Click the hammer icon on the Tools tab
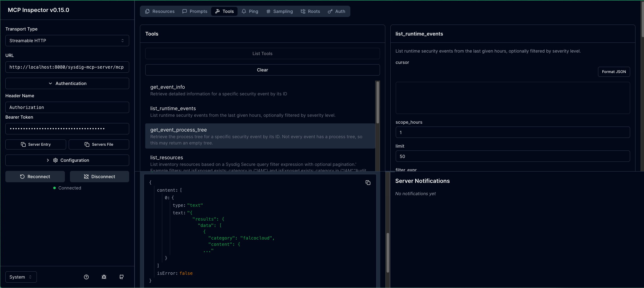The height and width of the screenshot is (288, 644). (x=217, y=11)
